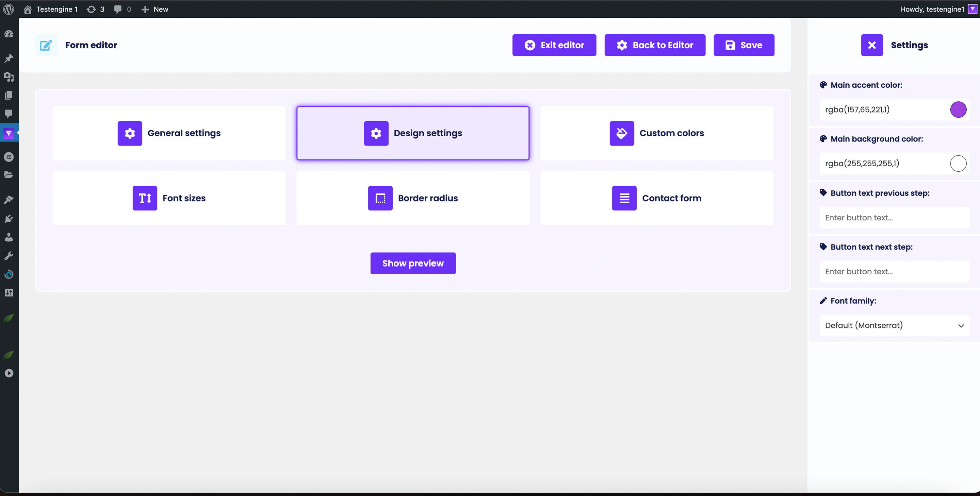Open Users from the sidebar
The image size is (980, 496).
(x=9, y=237)
